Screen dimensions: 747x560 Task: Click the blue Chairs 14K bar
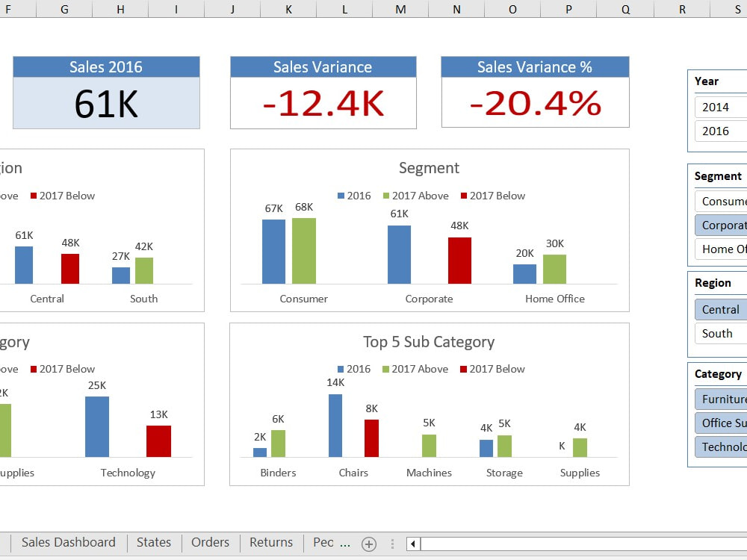pyautogui.click(x=335, y=426)
